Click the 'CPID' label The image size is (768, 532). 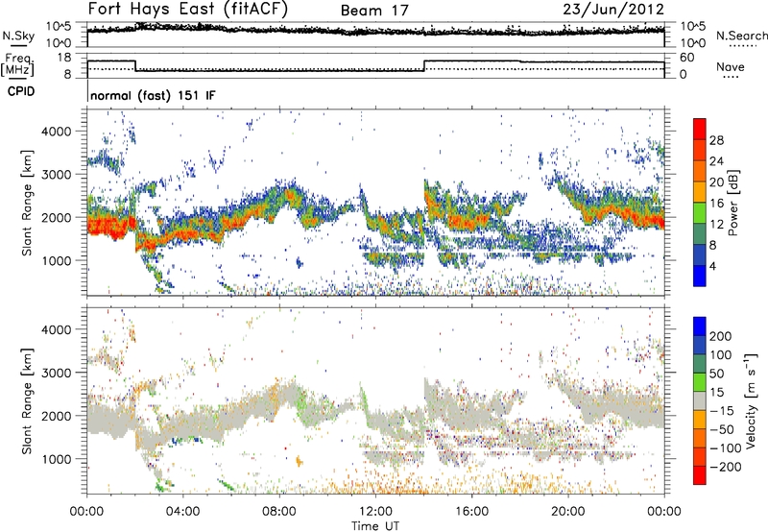point(21,91)
